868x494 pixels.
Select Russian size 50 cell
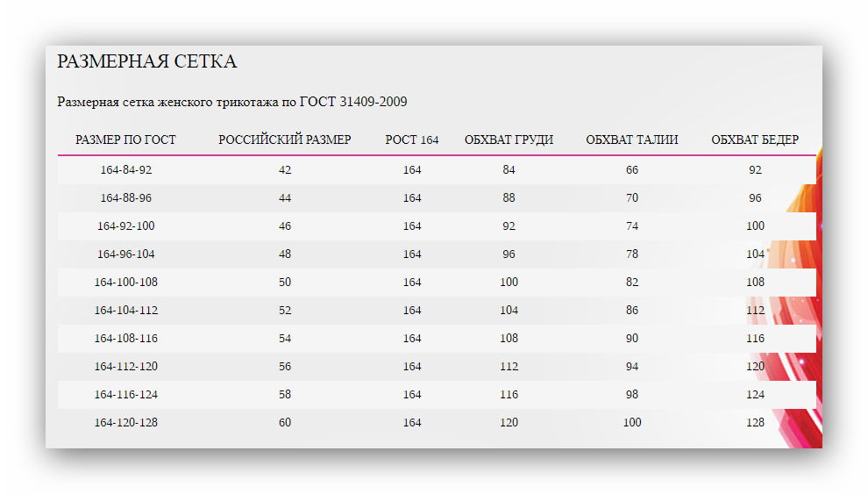pyautogui.click(x=285, y=282)
